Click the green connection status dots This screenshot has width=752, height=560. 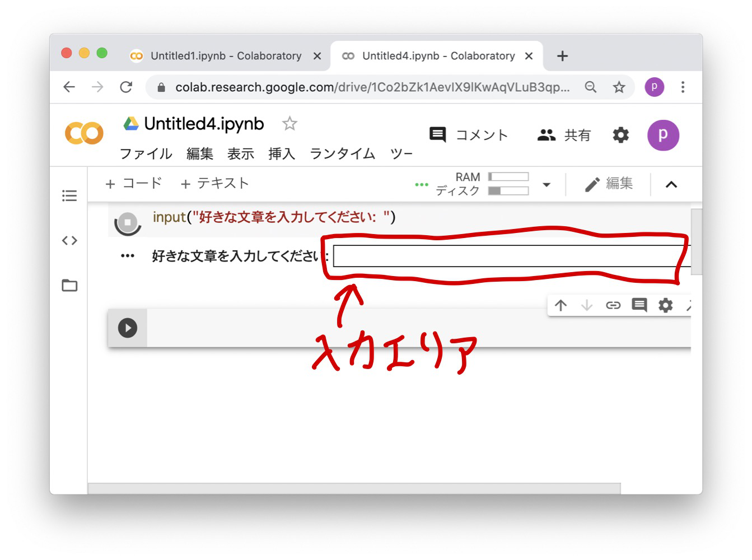pos(422,184)
